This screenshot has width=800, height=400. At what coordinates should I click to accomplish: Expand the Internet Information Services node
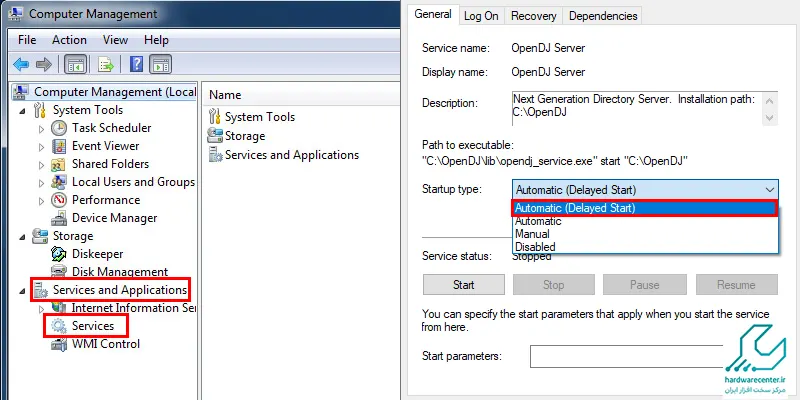[x=42, y=309]
